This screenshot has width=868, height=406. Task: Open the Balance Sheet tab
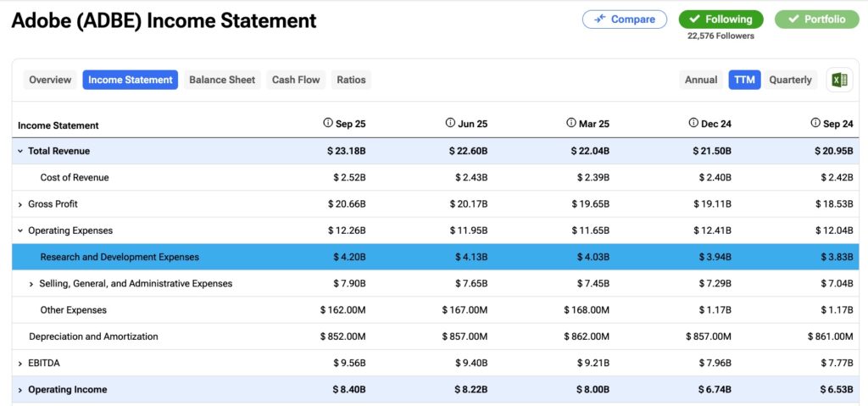tap(222, 80)
